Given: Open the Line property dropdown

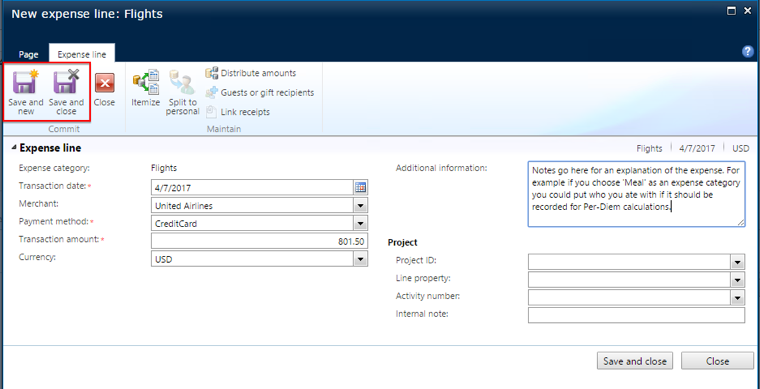Looking at the screenshot, I should point(738,280).
